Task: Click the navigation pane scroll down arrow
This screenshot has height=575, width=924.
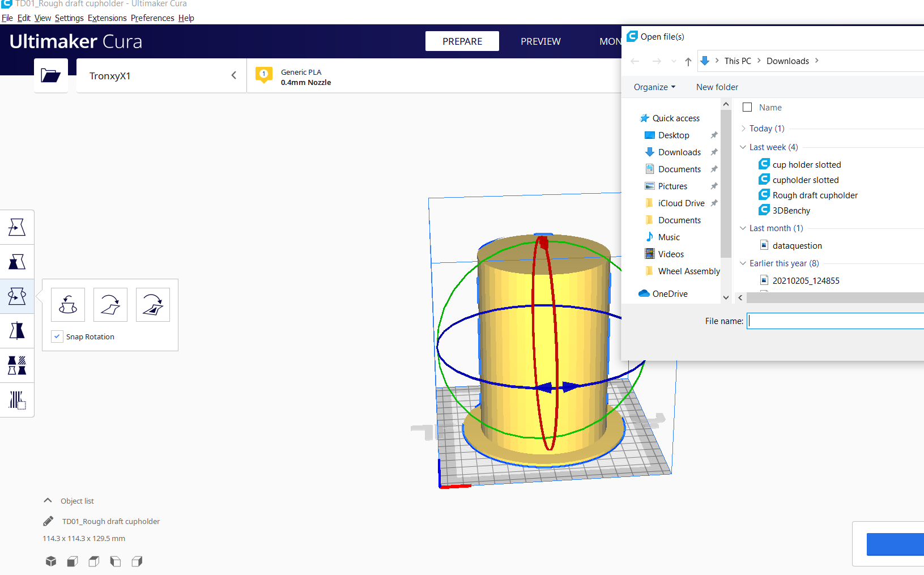Action: pyautogui.click(x=726, y=297)
